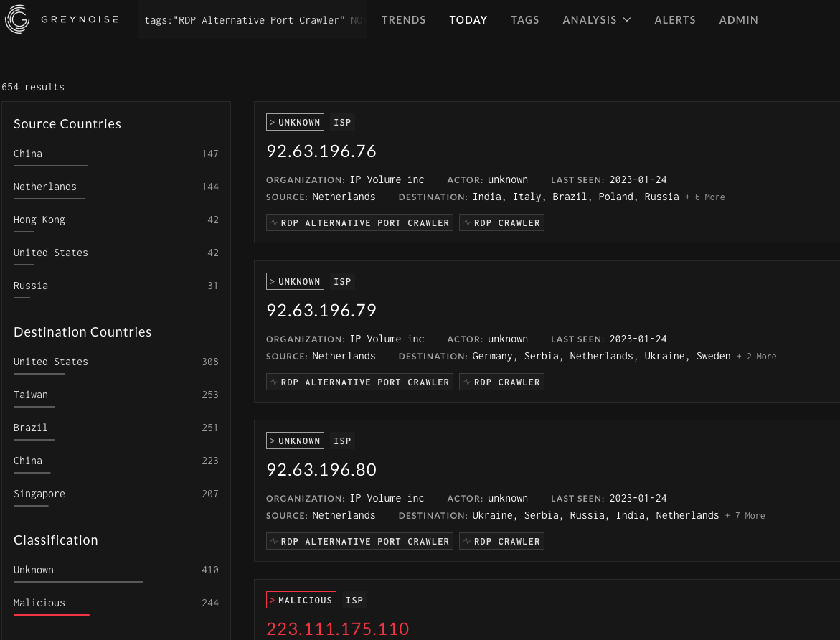The height and width of the screenshot is (640, 840).
Task: Click the '654 results' count text
Action: point(33,87)
